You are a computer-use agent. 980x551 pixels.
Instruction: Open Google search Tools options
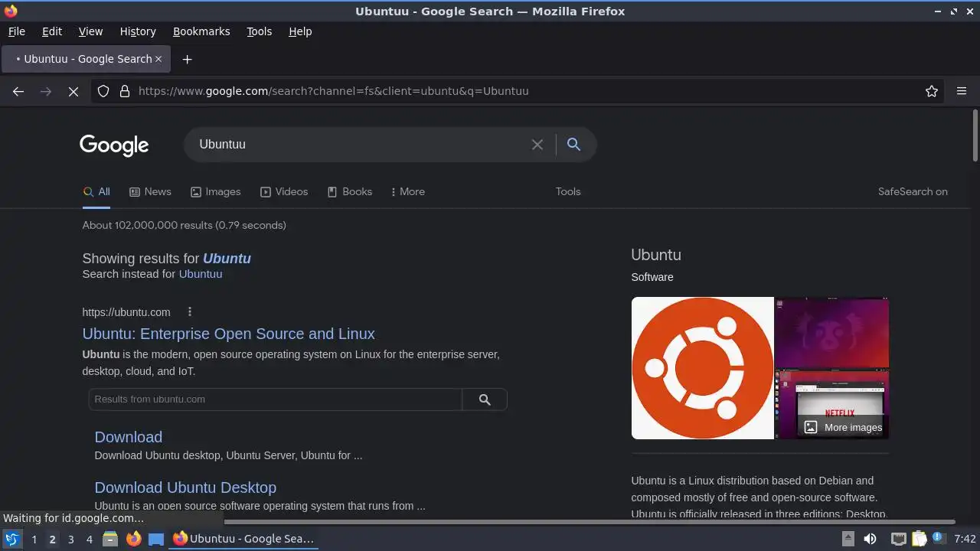point(568,191)
